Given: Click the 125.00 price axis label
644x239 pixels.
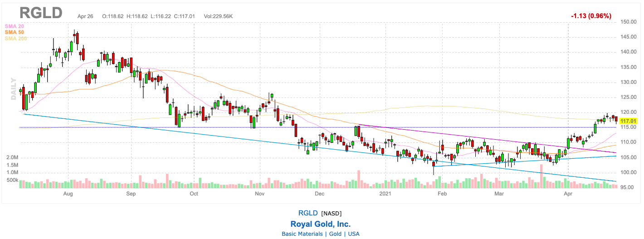Looking at the screenshot, I should (x=628, y=98).
